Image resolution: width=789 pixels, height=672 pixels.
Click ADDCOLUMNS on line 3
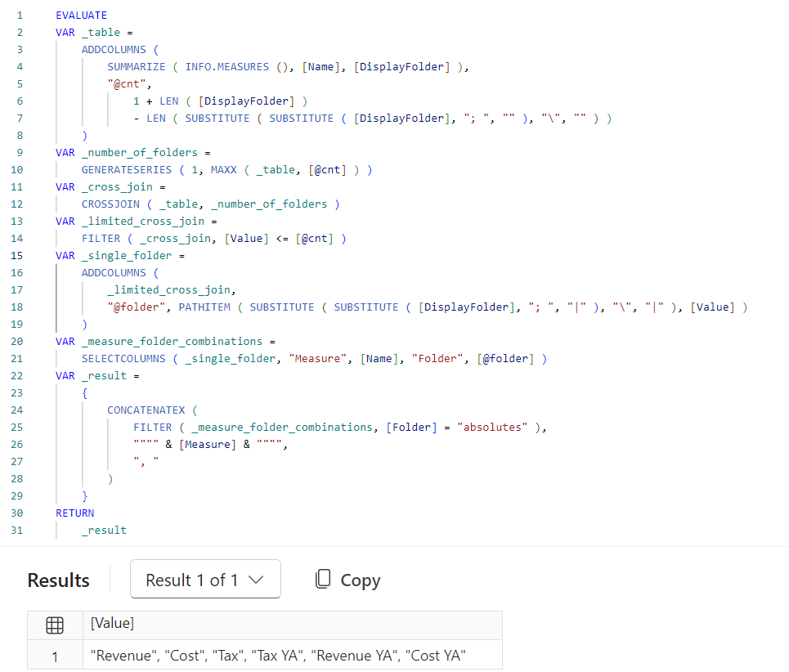(x=114, y=49)
